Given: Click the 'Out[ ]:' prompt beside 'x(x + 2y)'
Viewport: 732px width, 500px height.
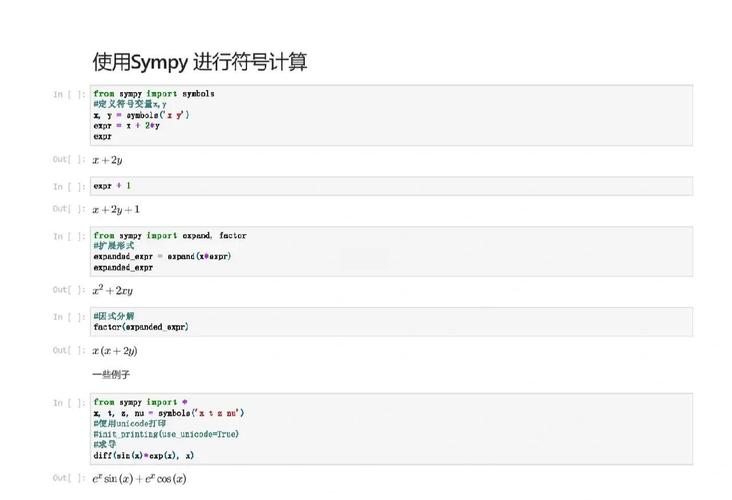Looking at the screenshot, I should [69, 350].
